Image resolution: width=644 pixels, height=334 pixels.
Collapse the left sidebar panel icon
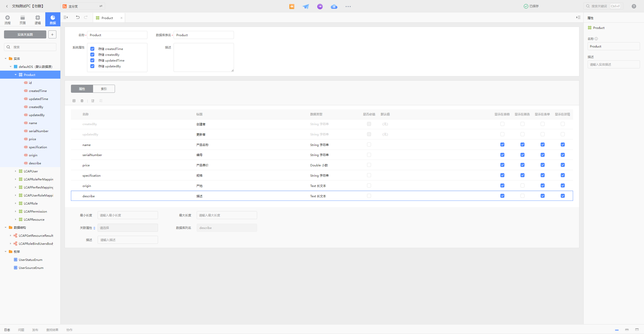point(66,17)
